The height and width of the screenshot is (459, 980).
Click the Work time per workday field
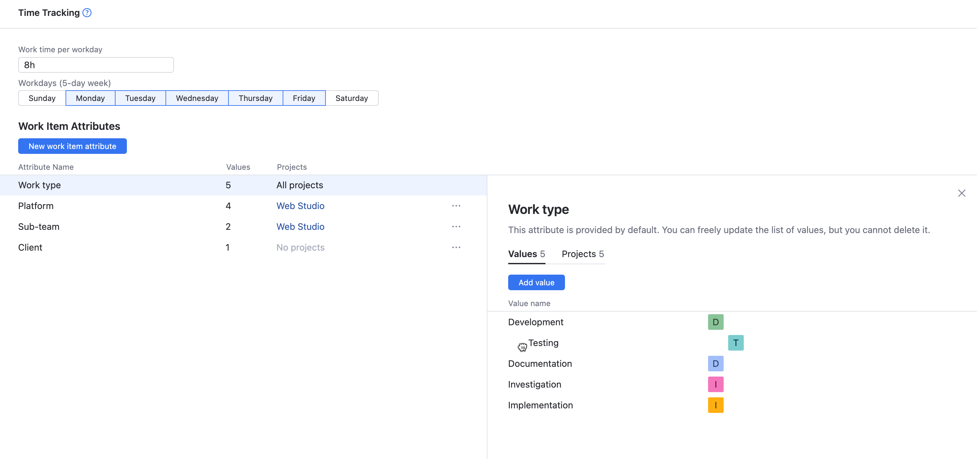96,65
